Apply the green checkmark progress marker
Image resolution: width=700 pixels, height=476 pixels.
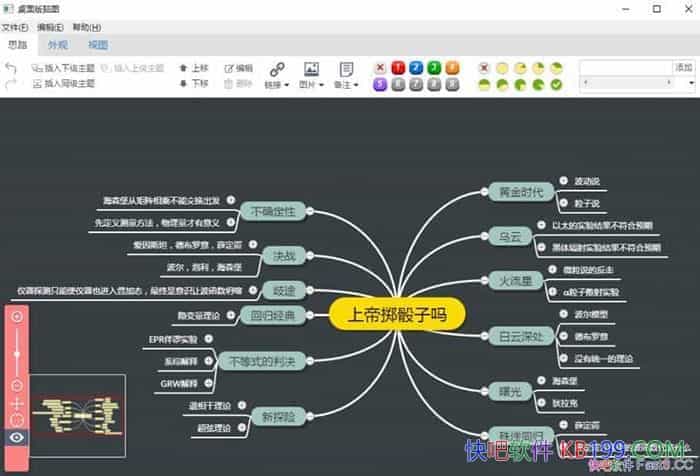(557, 85)
